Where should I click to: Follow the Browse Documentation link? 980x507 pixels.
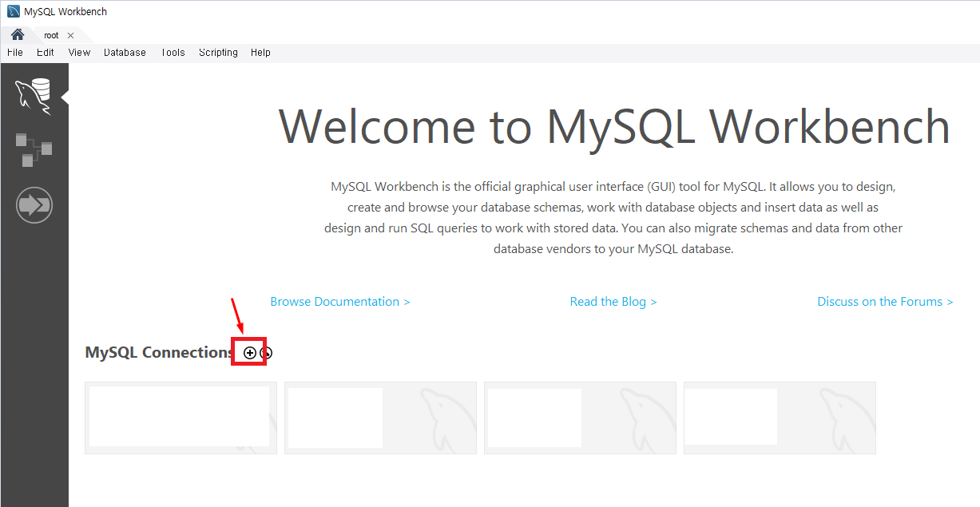[340, 302]
